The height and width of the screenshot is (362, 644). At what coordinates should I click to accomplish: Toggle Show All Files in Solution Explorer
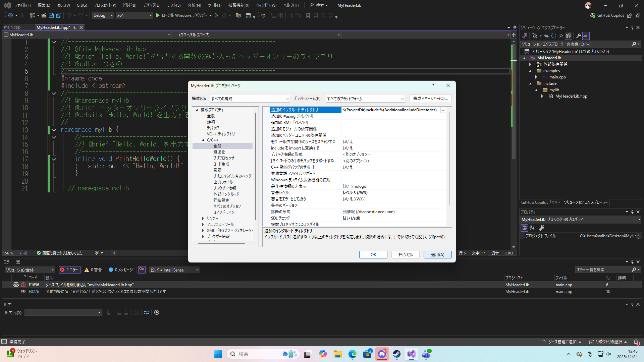tap(569, 36)
